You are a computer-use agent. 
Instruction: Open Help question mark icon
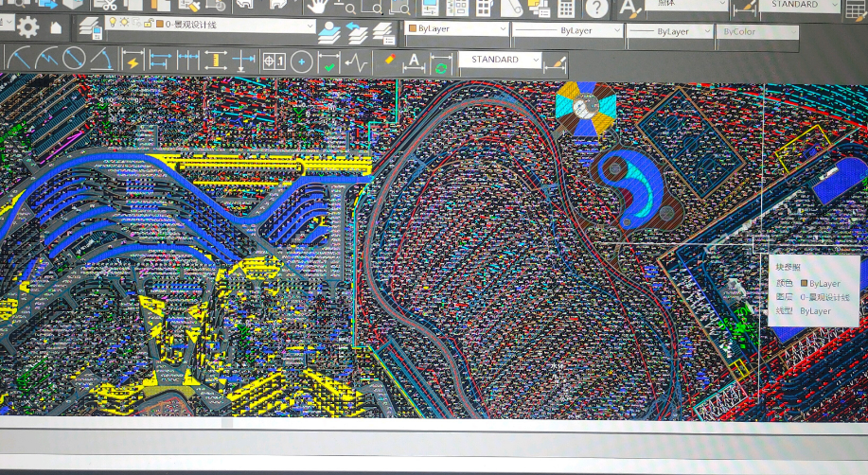tap(596, 9)
